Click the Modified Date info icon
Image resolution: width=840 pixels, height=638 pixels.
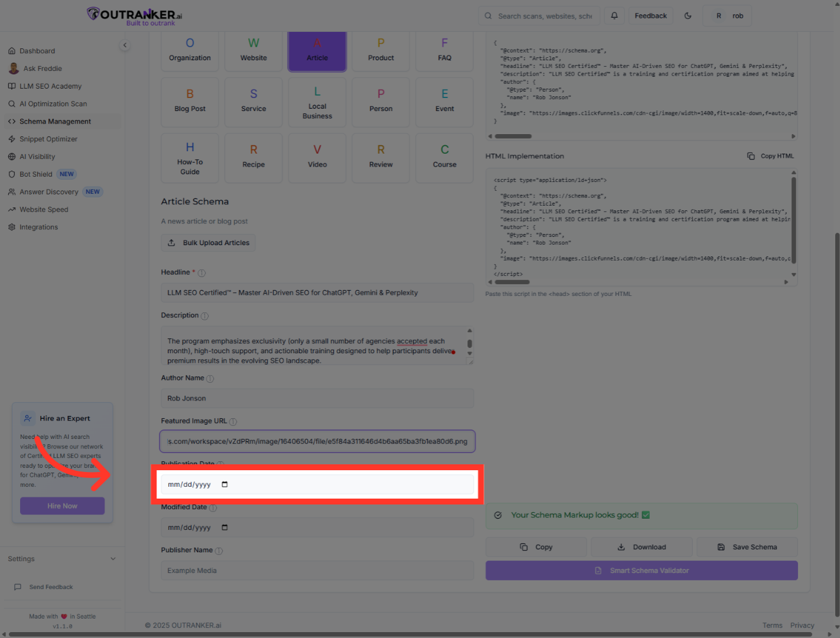pos(213,508)
